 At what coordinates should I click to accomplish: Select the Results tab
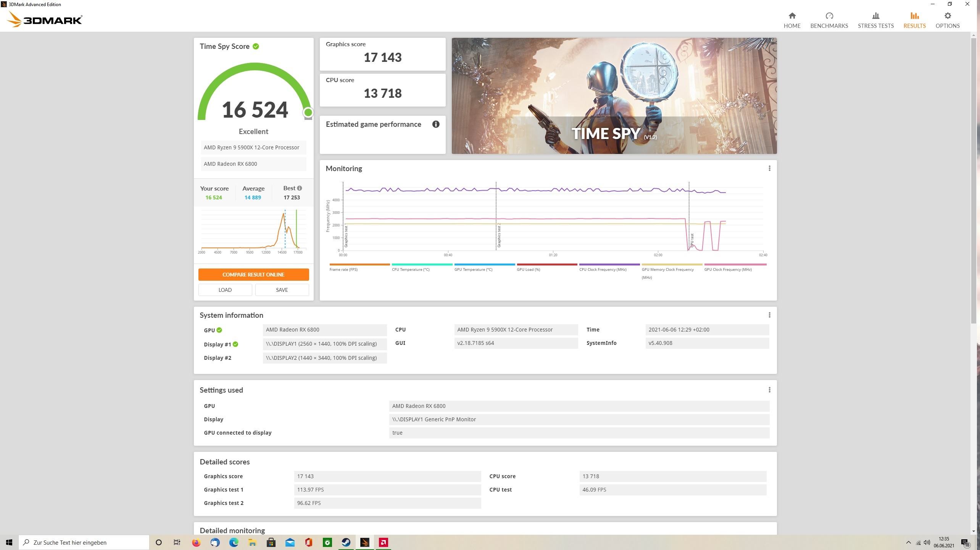coord(914,20)
